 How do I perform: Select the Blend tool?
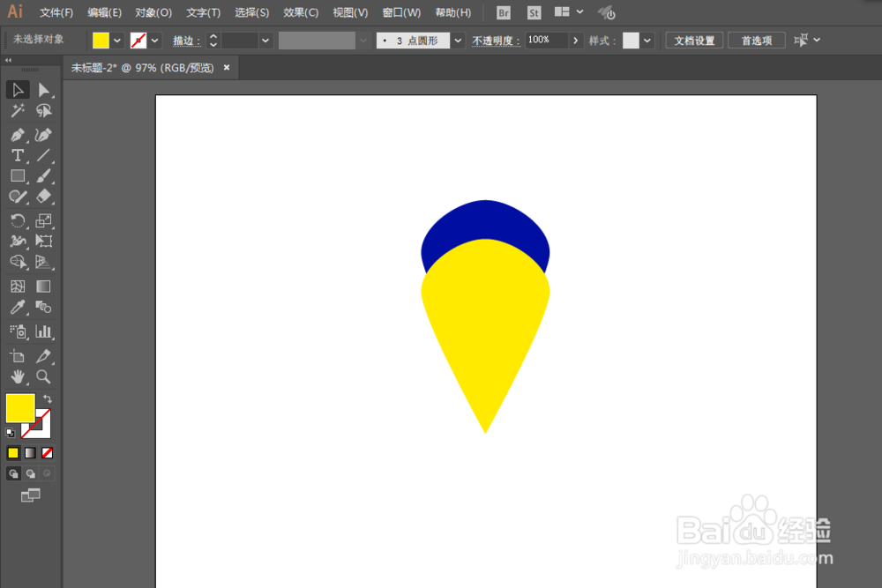[43, 307]
